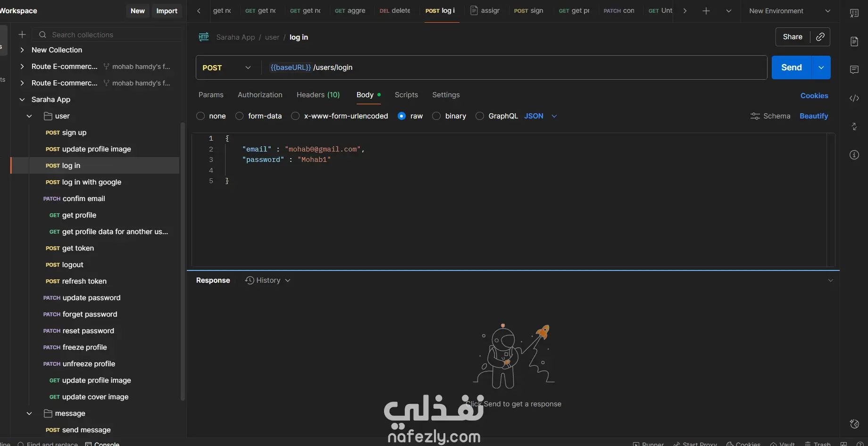868x446 pixels.
Task: Select the none body type
Action: click(x=200, y=116)
